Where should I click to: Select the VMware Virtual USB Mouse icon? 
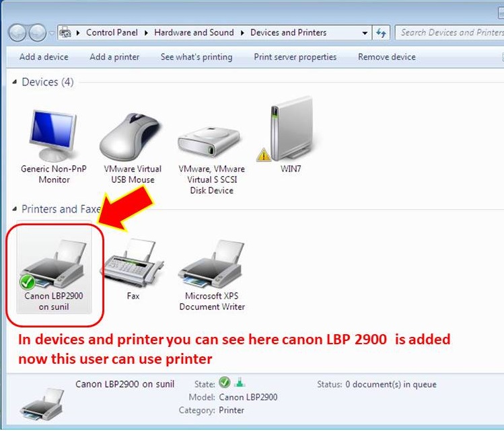[130, 136]
